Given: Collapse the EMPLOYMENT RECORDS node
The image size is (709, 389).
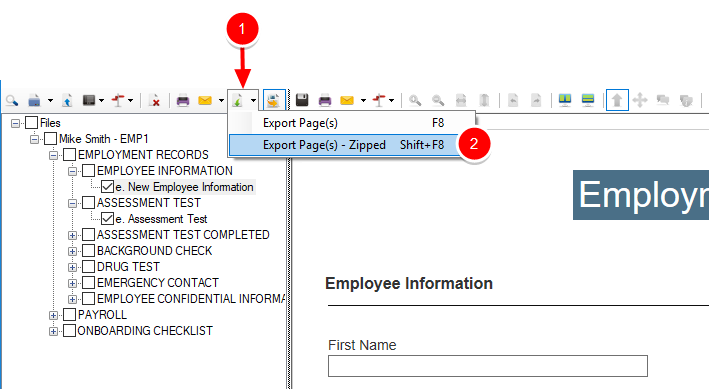Looking at the screenshot, I should 53,156.
